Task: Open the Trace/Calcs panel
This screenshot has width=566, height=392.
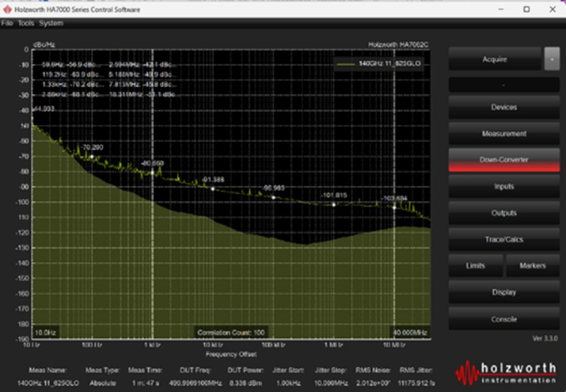Action: [504, 240]
